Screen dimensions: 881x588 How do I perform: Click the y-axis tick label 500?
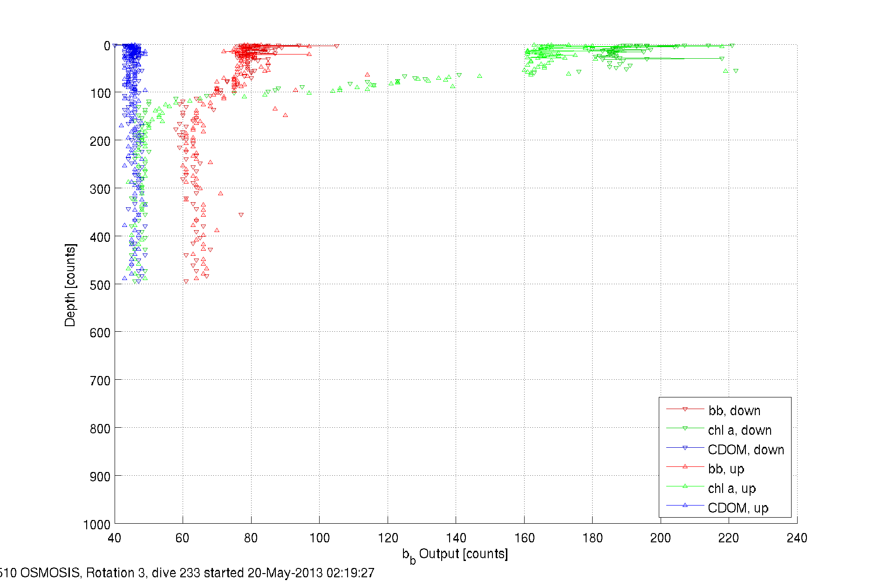(x=100, y=285)
